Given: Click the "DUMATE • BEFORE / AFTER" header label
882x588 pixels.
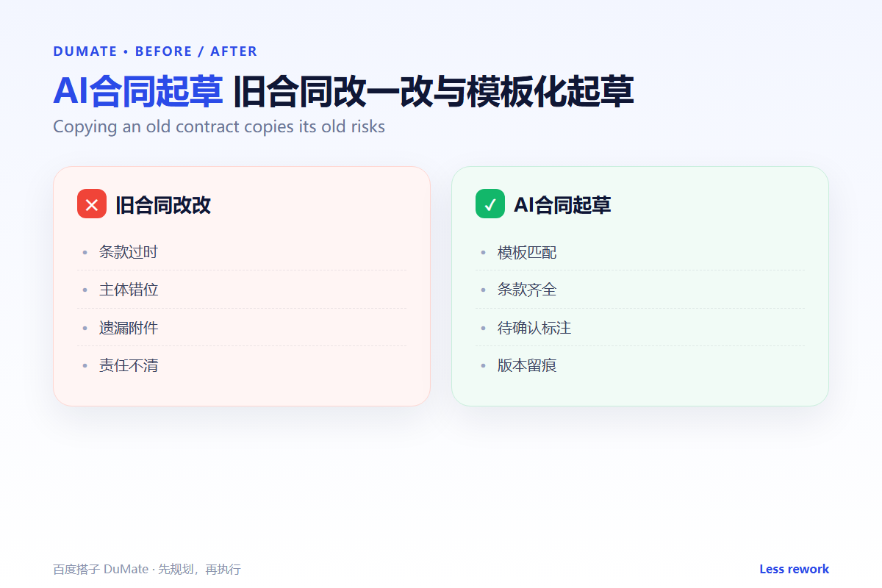Looking at the screenshot, I should point(155,51).
